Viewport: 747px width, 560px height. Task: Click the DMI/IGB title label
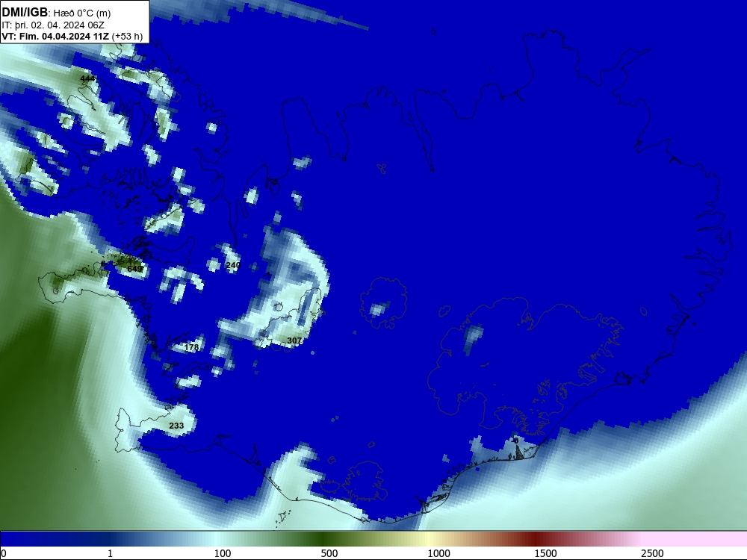coord(25,12)
